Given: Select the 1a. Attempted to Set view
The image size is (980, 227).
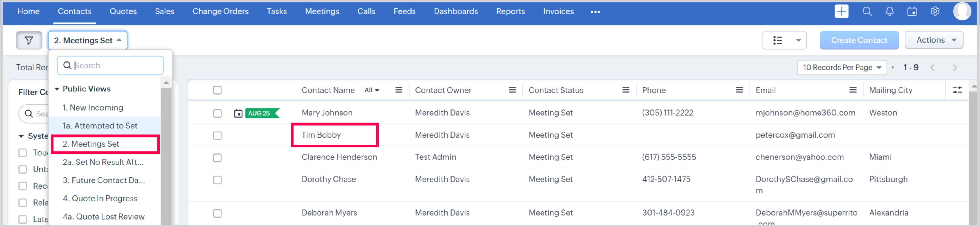Looking at the screenshot, I should [100, 126].
